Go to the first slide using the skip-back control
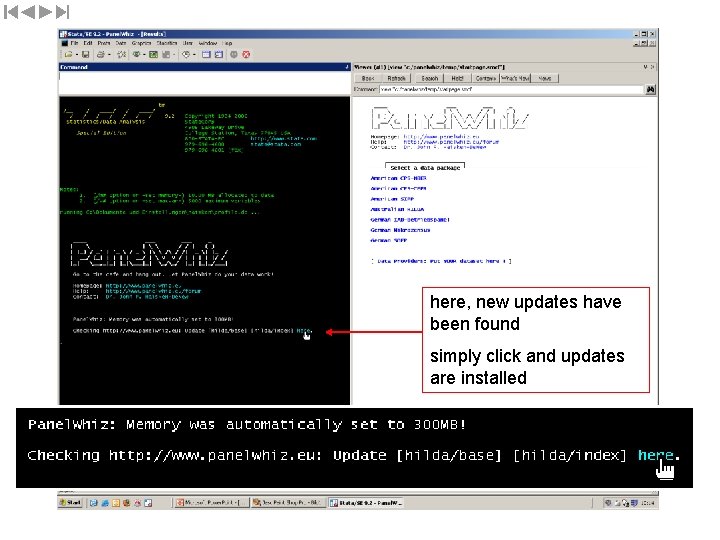 click(11, 12)
